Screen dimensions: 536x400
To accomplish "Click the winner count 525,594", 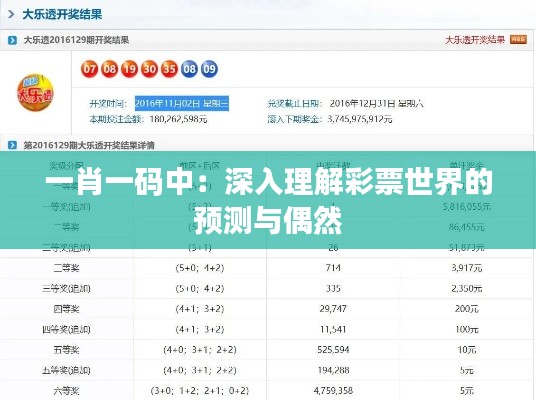I will point(333,350).
